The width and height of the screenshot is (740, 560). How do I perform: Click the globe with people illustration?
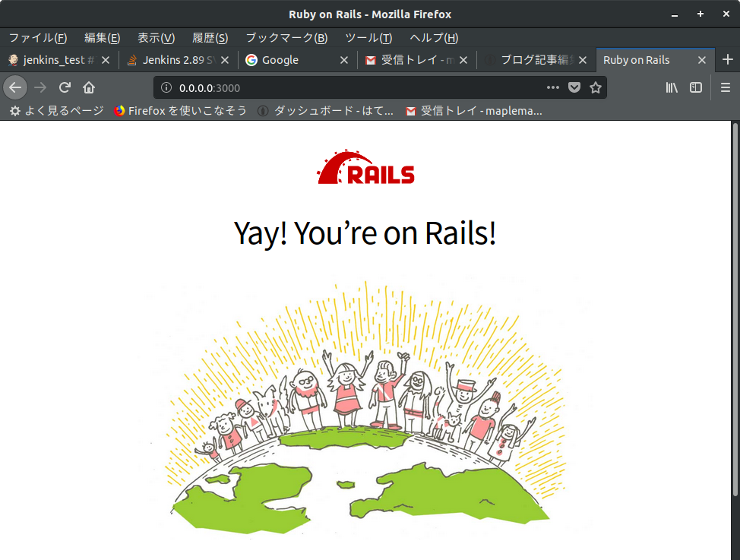tap(365, 409)
